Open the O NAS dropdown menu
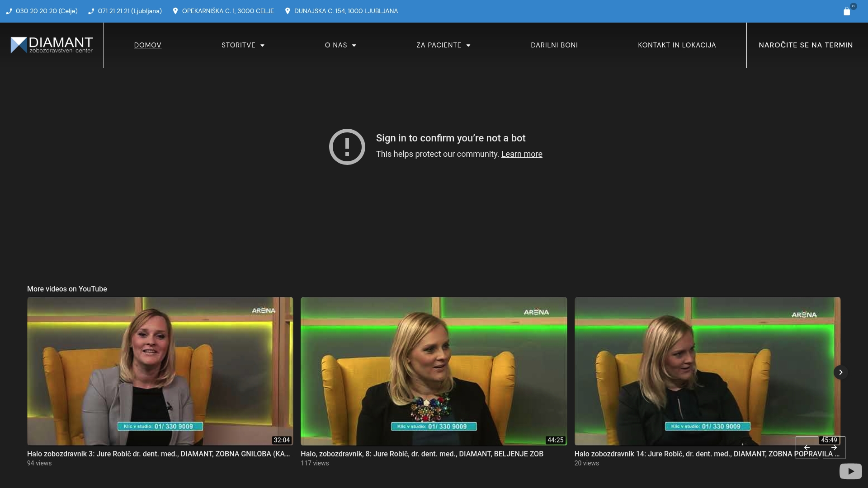868x488 pixels. [x=340, y=45]
